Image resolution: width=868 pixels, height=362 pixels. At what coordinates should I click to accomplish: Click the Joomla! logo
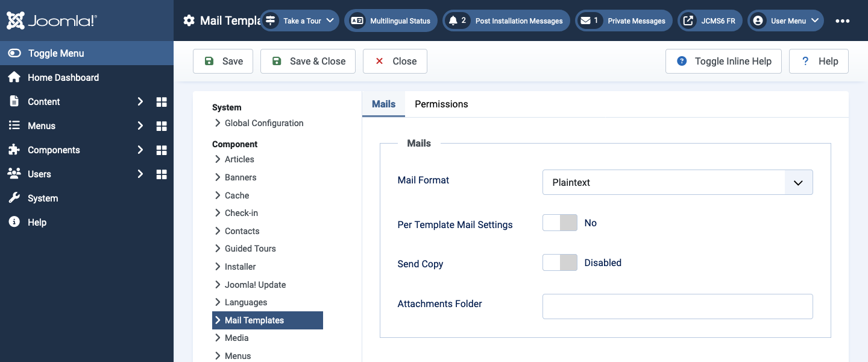pos(52,21)
